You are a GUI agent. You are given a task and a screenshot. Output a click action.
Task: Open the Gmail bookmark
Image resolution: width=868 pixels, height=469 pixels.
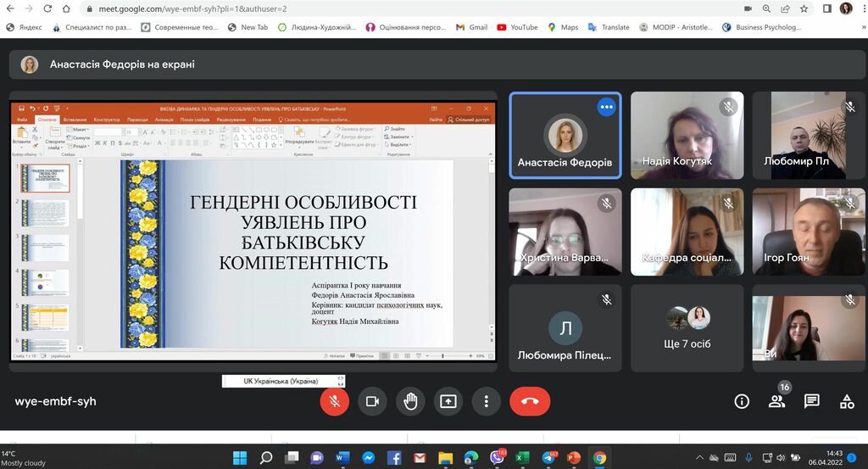[471, 27]
